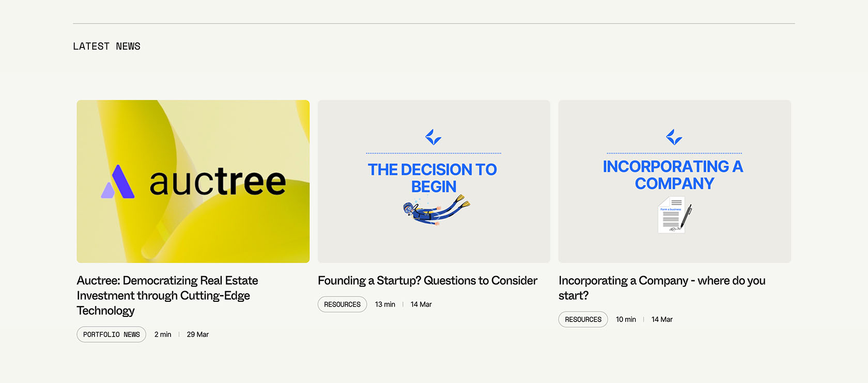Click the blue logo above 'Incorporating a Company'
The height and width of the screenshot is (383, 868).
pos(674,137)
